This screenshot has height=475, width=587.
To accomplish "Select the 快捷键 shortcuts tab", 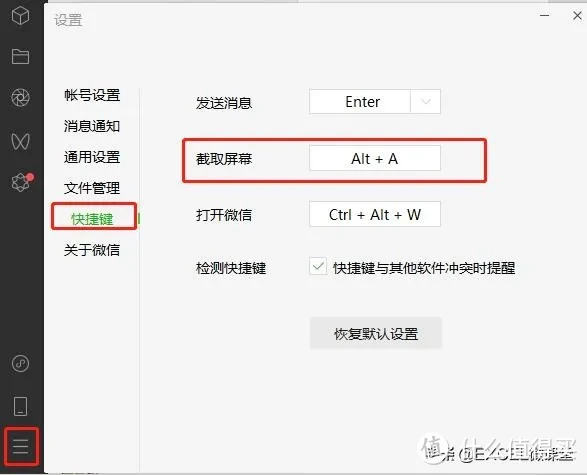I will (92, 219).
